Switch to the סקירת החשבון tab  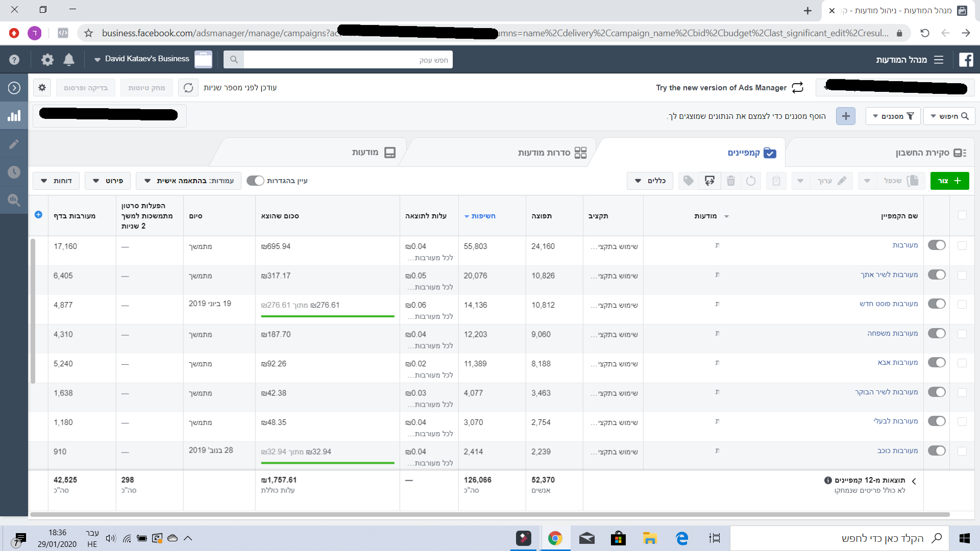tap(931, 153)
